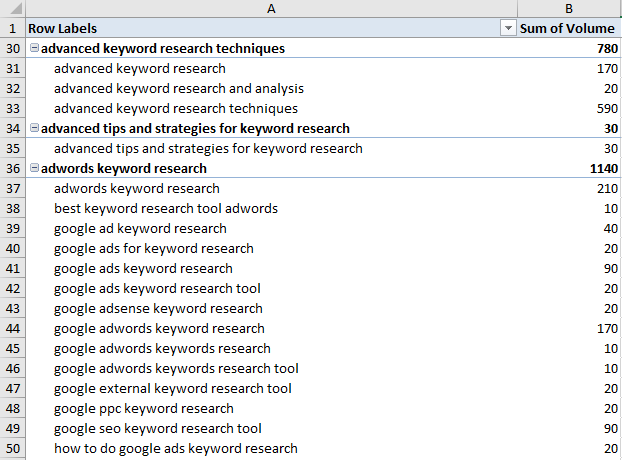Click the 170 volume value in row 44
The image size is (622, 460).
569,328
